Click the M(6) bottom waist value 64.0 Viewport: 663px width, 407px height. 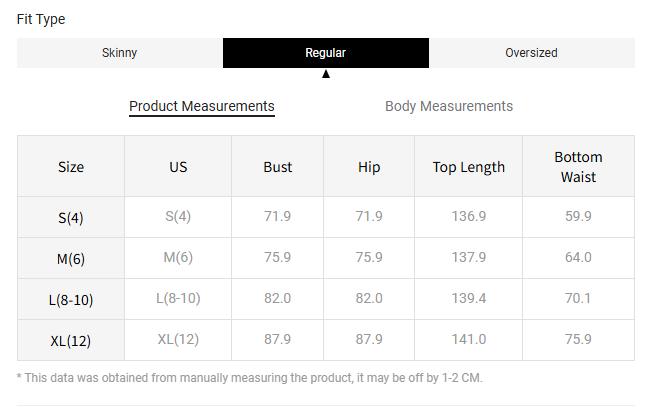(578, 257)
